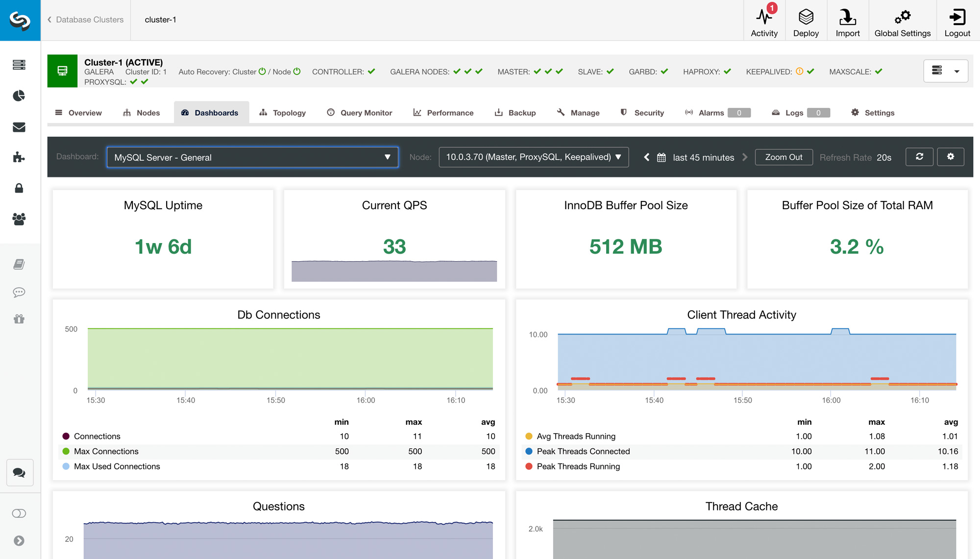The image size is (980, 559).
Task: Click the 512 MB buffer pool value
Action: [626, 247]
